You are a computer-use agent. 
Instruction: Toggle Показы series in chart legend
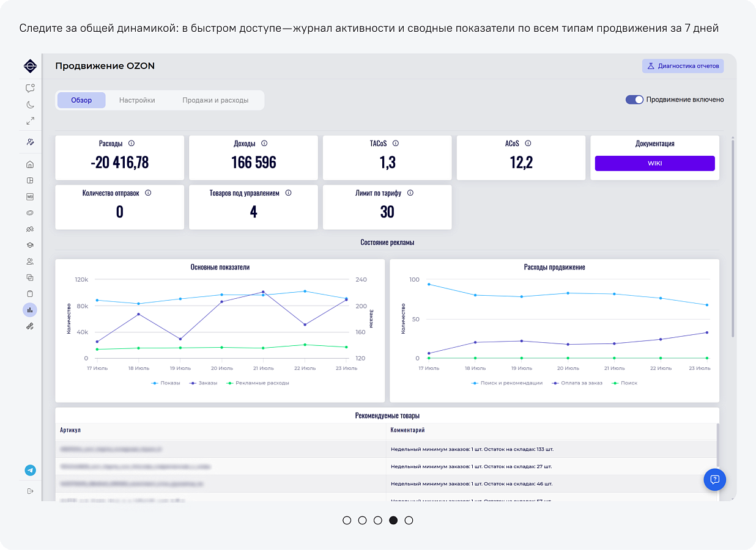point(166,383)
